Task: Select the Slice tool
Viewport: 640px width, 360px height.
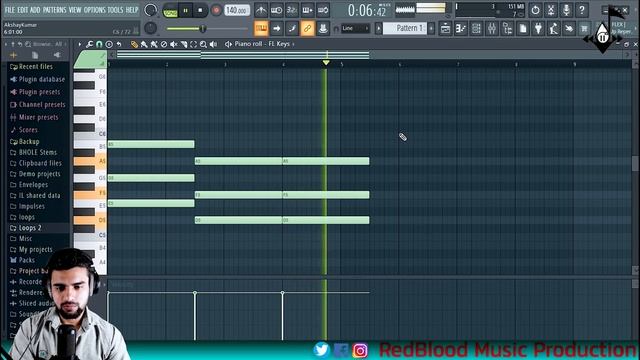Action: [184, 44]
